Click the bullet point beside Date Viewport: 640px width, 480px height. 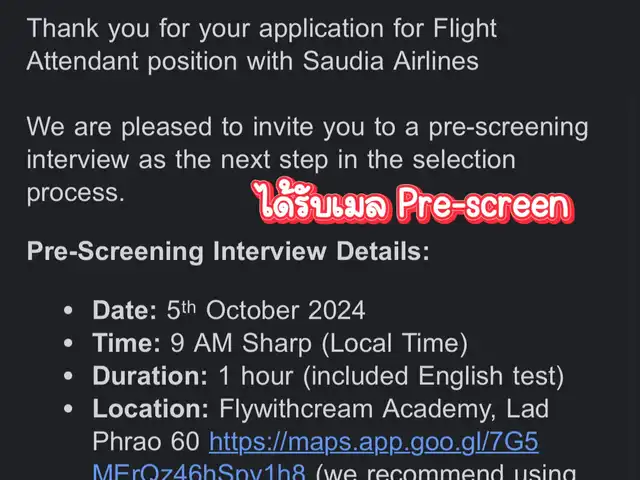tap(68, 310)
